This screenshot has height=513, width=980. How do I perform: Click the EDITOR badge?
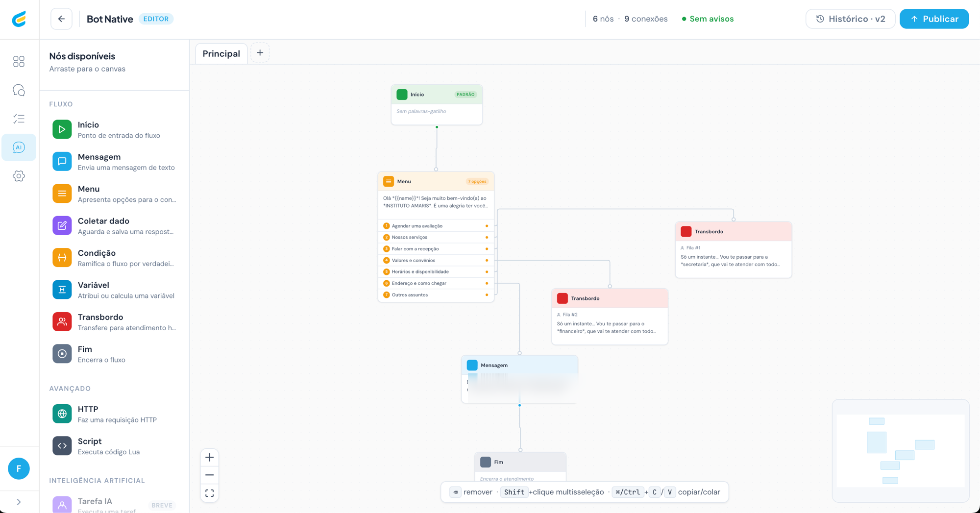pyautogui.click(x=156, y=19)
